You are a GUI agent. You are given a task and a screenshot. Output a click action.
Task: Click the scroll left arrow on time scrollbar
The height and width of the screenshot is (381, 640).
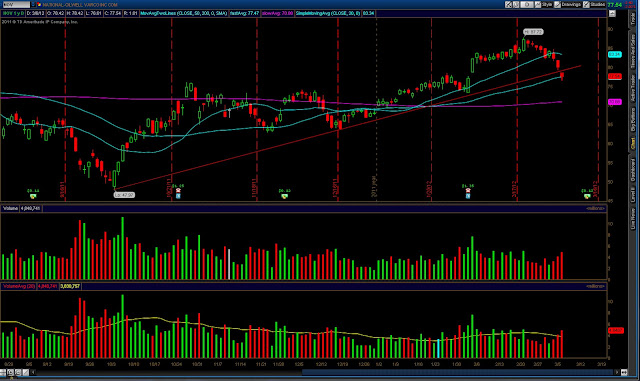[x=33, y=372]
